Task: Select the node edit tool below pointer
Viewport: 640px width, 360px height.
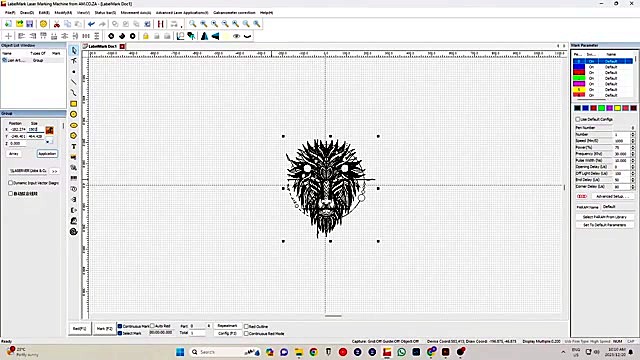Action: click(x=74, y=61)
